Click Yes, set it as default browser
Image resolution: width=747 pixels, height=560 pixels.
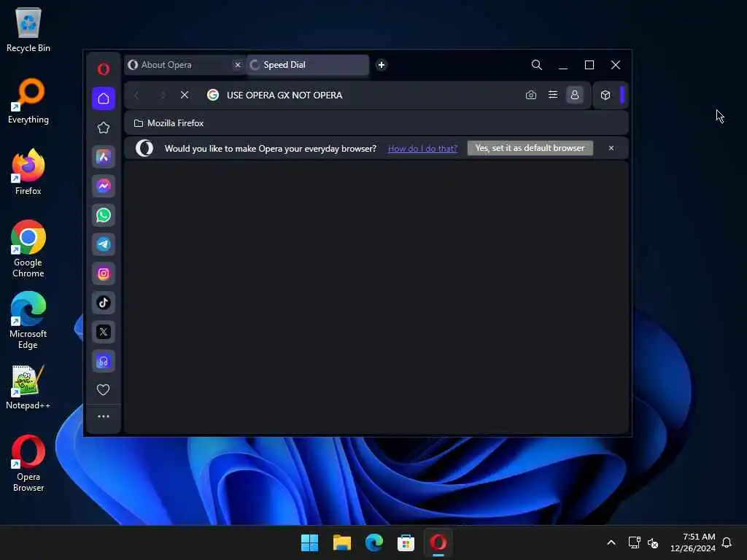point(530,148)
